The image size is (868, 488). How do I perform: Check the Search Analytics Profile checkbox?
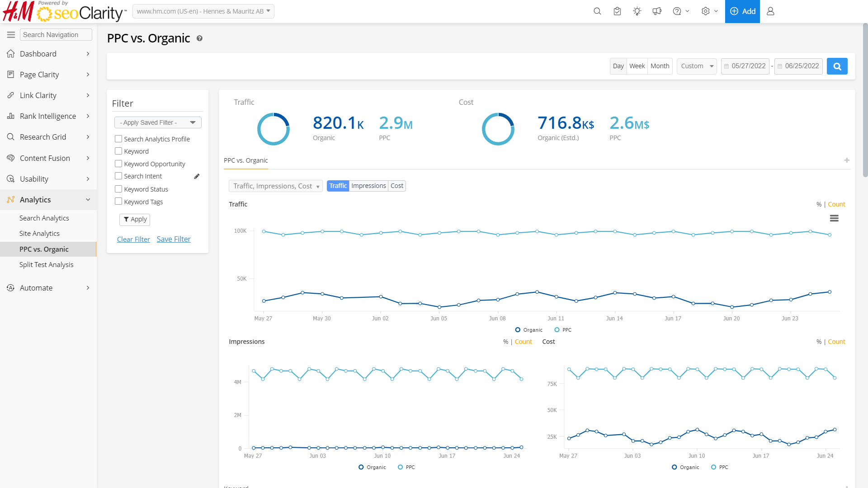click(x=118, y=139)
